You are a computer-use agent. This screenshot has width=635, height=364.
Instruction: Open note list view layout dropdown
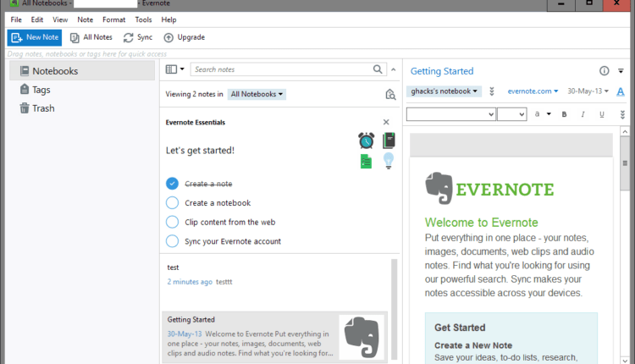pyautogui.click(x=175, y=69)
